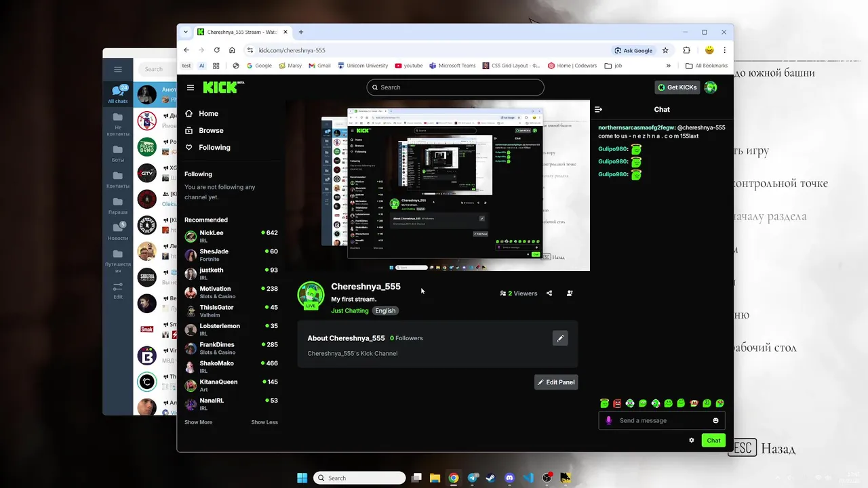This screenshot has width=868, height=488.
Task: Open ThisIsGator recommended channel
Action: pos(231,310)
